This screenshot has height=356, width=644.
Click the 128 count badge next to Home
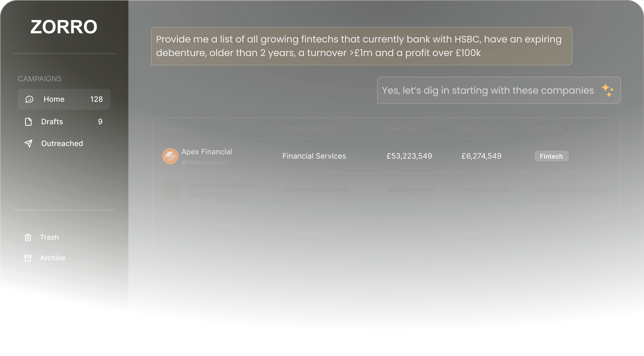coord(97,99)
